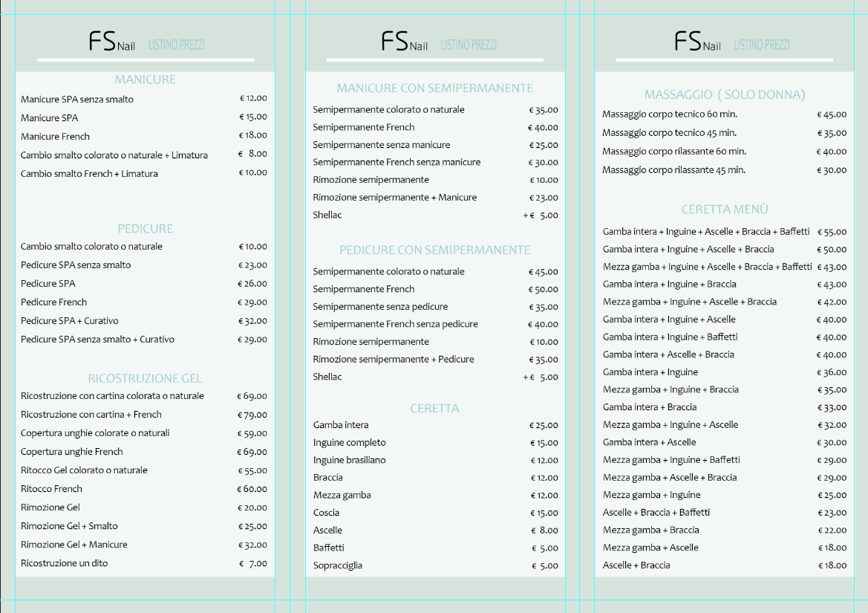This screenshot has height=613, width=868.
Task: Click 'Massaggio corpo rilassante 60 min.' row
Action: [674, 151]
